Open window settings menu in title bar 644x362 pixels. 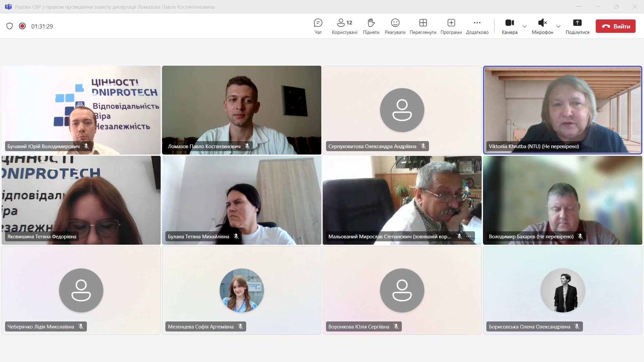[x=579, y=7]
